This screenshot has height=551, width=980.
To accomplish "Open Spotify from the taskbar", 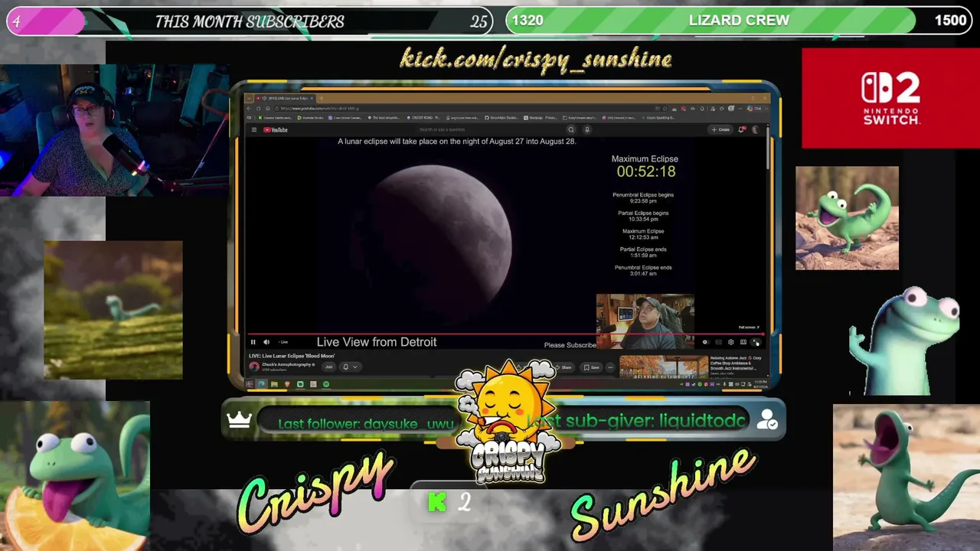I will 326,384.
